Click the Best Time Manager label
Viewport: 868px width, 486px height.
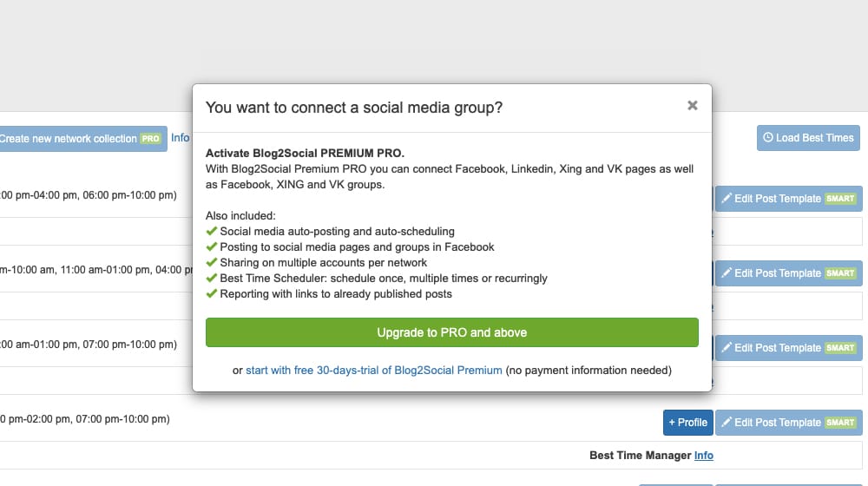tap(640, 455)
